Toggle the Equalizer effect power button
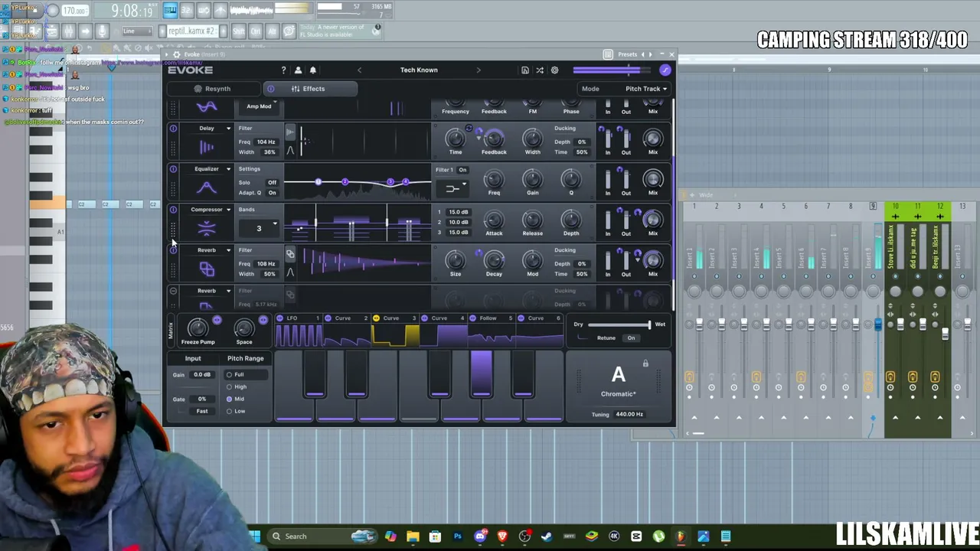Viewport: 980px width, 551px height. [x=173, y=169]
